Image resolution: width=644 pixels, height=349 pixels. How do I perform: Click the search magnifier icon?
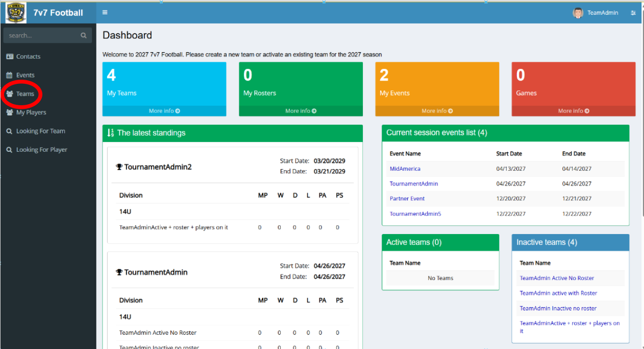[84, 36]
